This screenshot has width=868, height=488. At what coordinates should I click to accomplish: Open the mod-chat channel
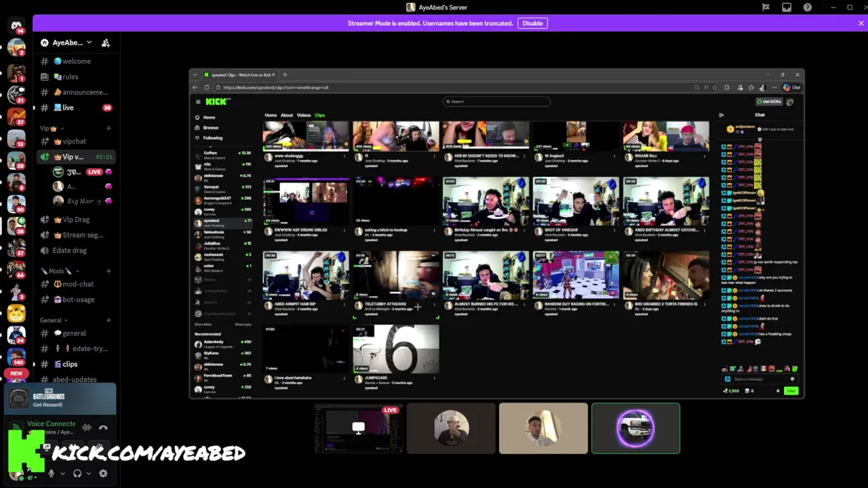(75, 284)
